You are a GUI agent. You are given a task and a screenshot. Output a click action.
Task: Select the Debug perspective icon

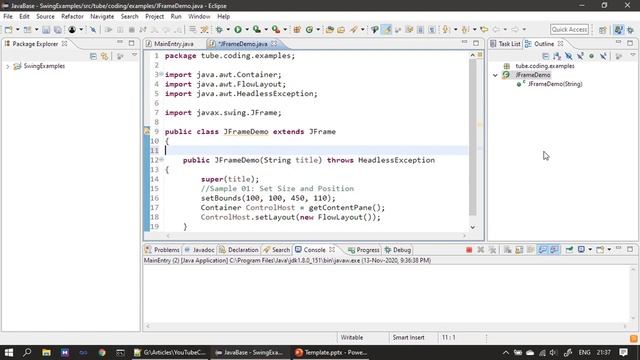click(631, 30)
